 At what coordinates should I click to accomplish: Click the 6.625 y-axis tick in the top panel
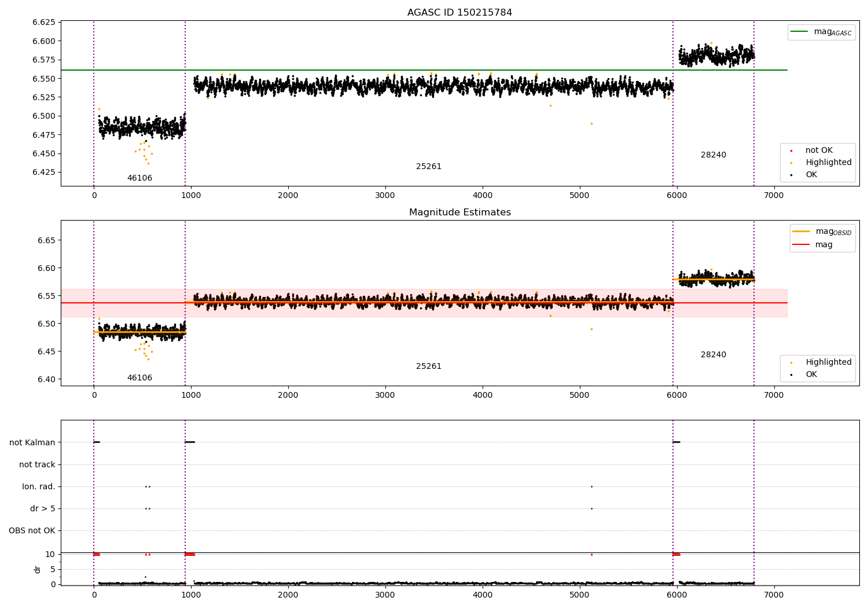pyautogui.click(x=44, y=23)
